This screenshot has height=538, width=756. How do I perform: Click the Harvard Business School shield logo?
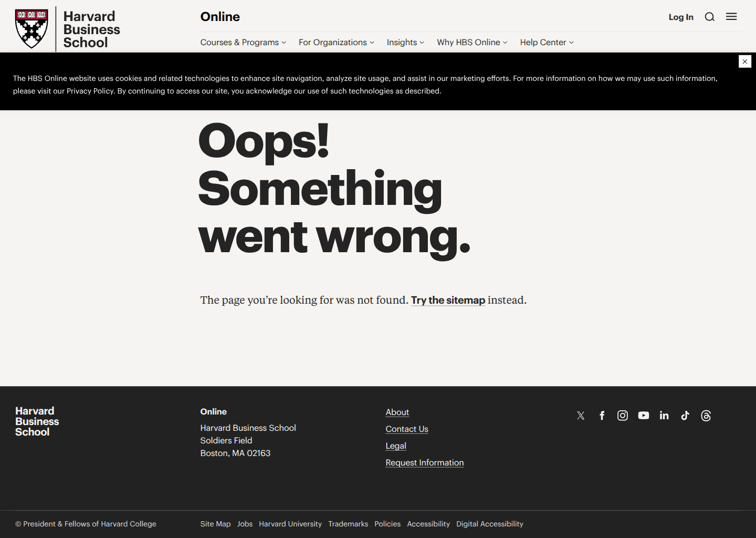(31, 29)
